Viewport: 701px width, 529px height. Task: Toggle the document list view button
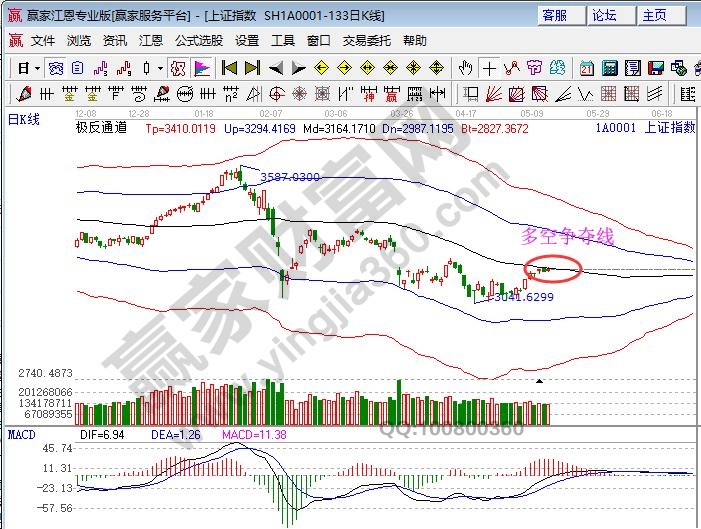coord(79,68)
